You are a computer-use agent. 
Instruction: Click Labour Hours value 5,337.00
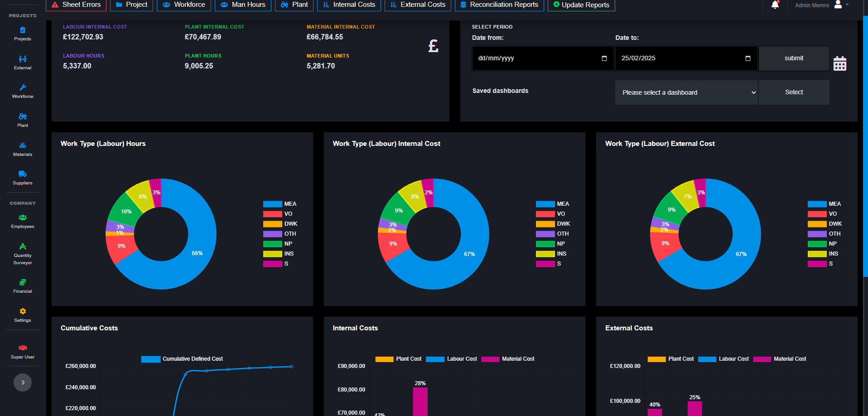click(77, 66)
